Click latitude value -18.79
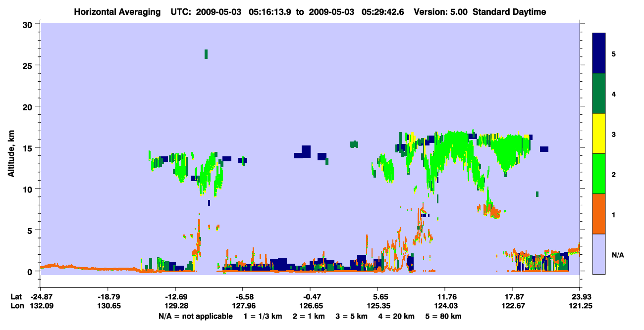The width and height of the screenshot is (644, 330). coord(108,297)
